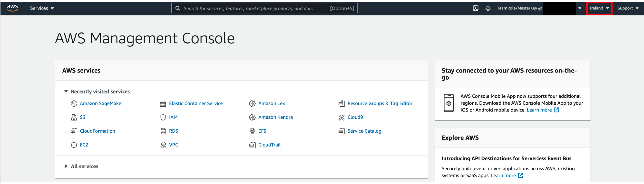644x184 pixels.
Task: Open the Ireland region selector
Action: click(x=599, y=8)
